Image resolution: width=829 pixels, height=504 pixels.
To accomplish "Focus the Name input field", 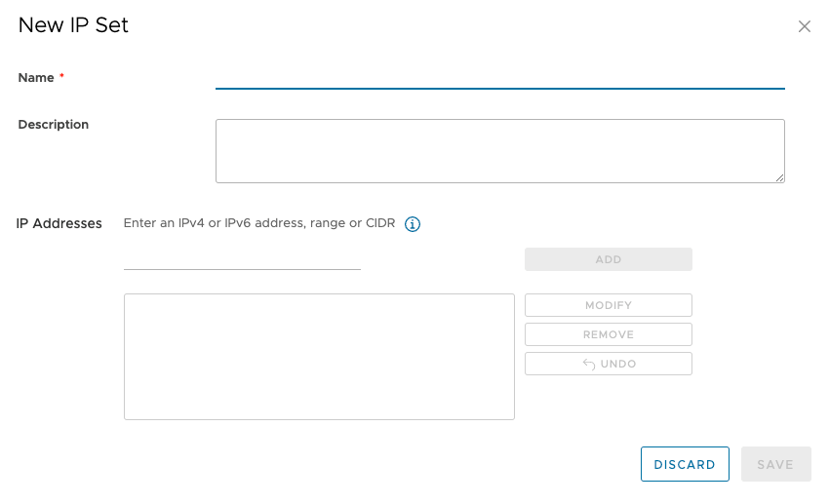I will click(499, 77).
